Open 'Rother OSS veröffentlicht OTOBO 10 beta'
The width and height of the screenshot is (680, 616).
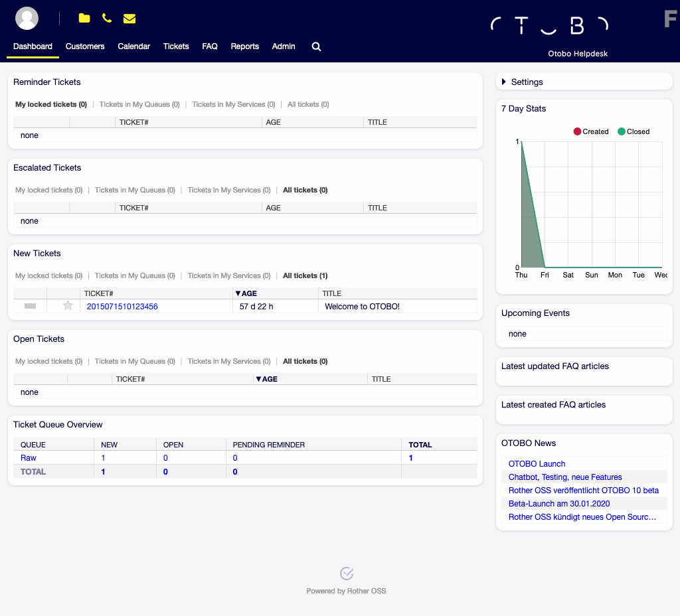pos(583,491)
